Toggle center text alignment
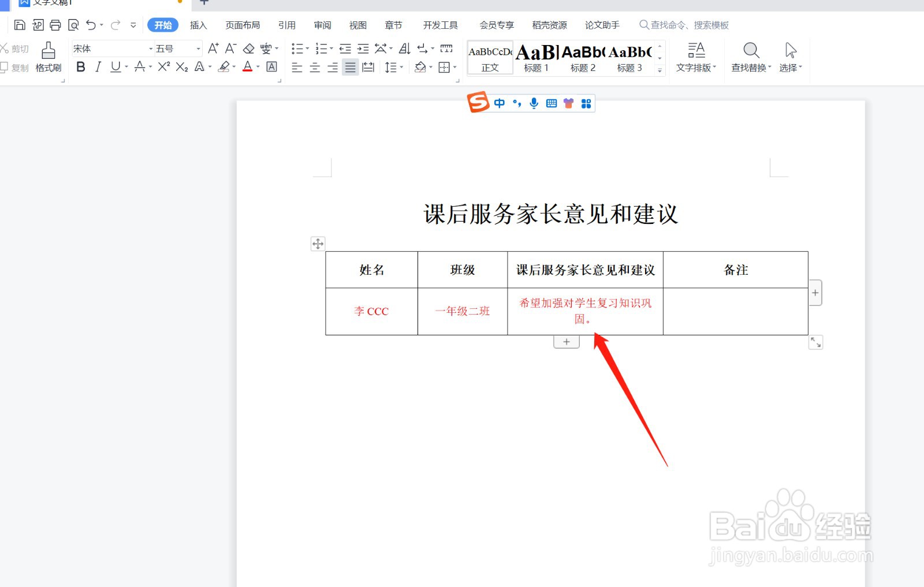 [x=315, y=67]
